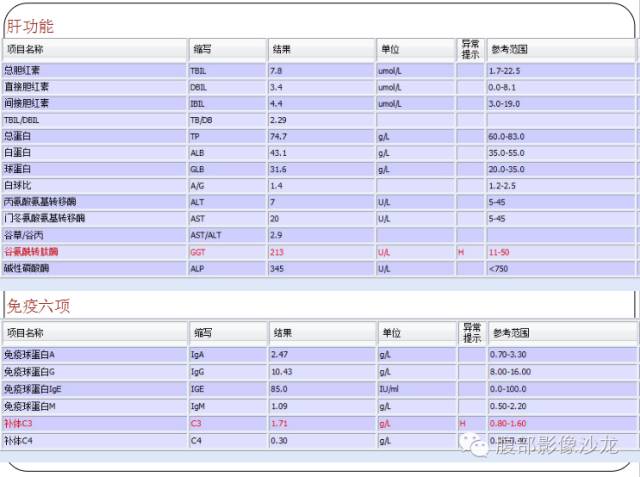Screen dimensions: 640x477
Task: Click the DBIL abbreviation cell
Action: coord(227,87)
